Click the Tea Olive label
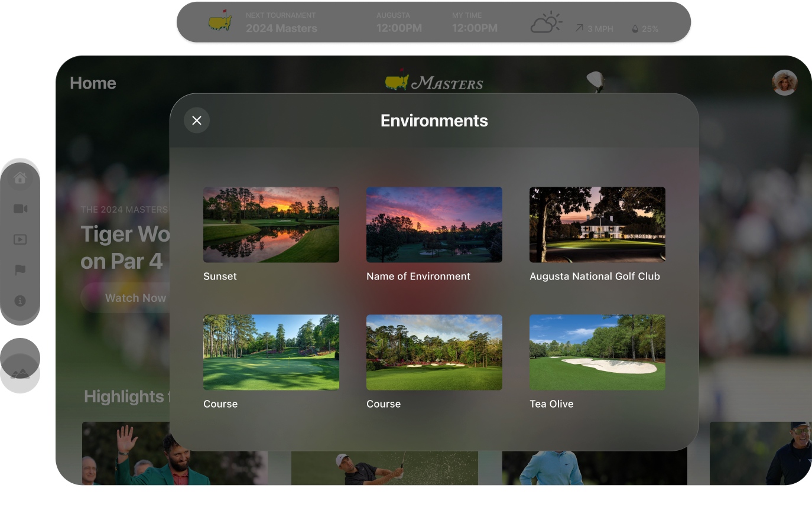Image resolution: width=812 pixels, height=514 pixels. click(551, 404)
